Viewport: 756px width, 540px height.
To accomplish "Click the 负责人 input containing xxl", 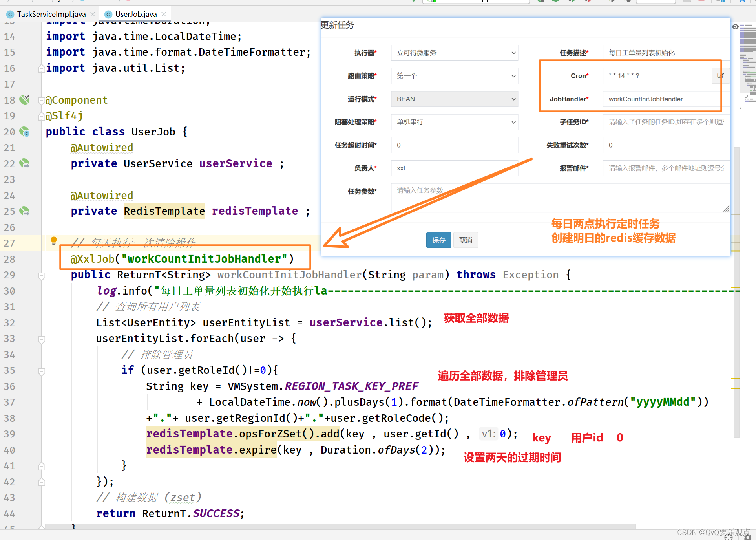I will point(455,168).
